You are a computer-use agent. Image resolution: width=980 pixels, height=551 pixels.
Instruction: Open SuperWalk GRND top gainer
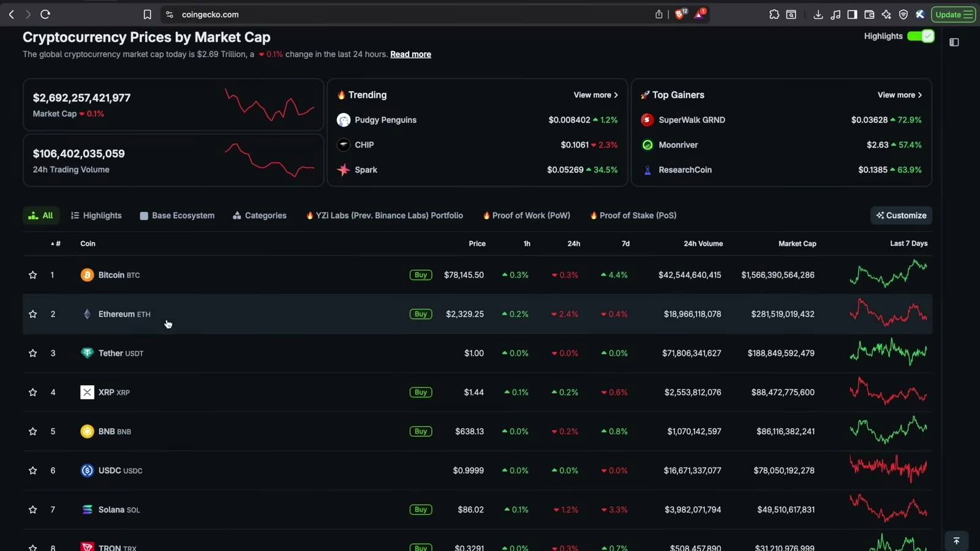tap(692, 120)
